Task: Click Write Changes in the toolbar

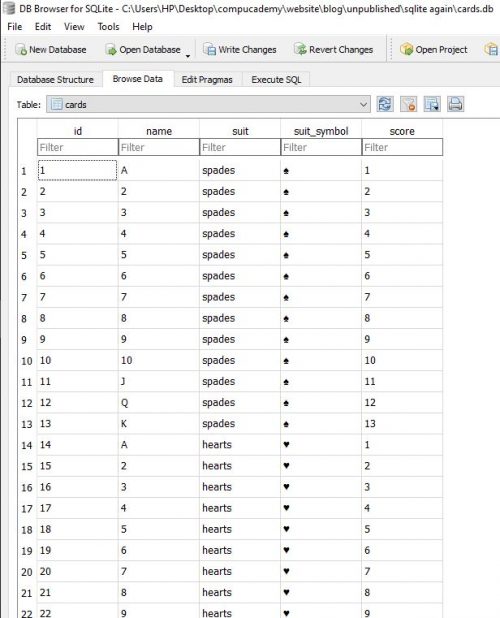Action: point(240,50)
